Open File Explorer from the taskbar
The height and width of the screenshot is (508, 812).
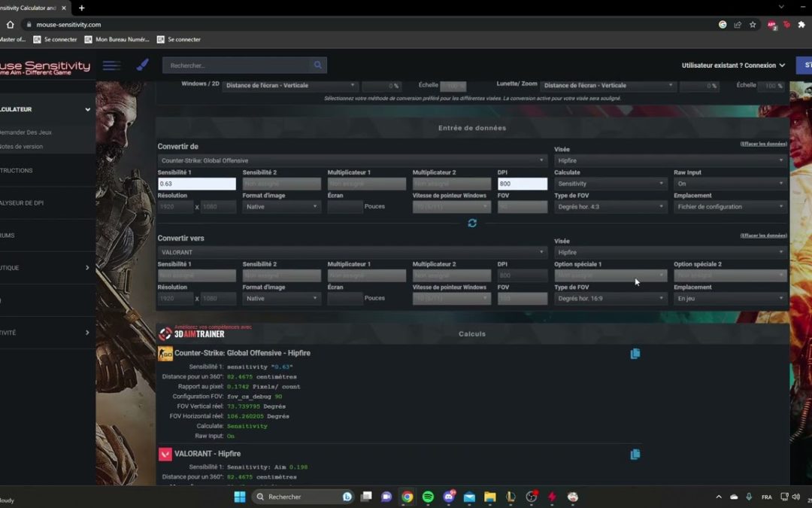coord(490,497)
